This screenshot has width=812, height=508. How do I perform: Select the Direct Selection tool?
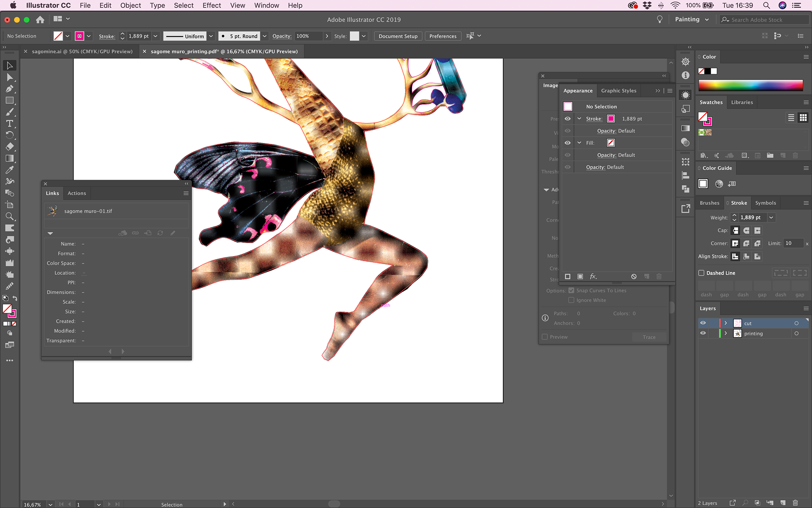click(10, 77)
